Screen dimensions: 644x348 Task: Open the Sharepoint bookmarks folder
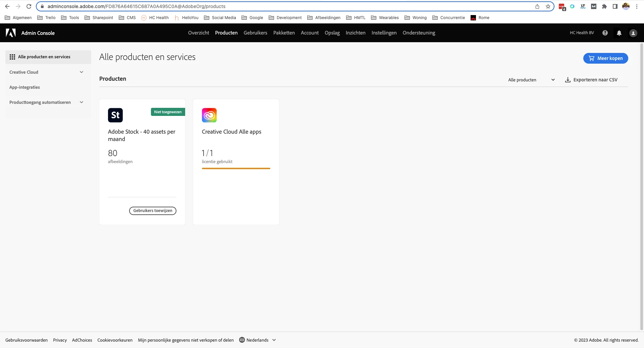point(99,18)
